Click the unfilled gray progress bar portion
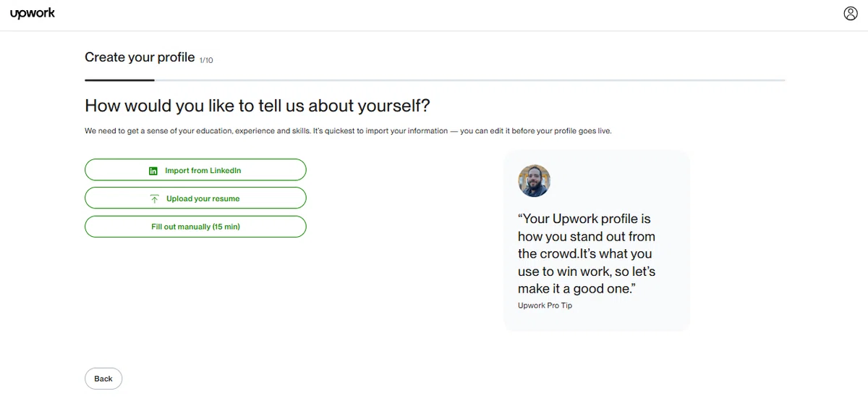The image size is (868, 399). coord(470,80)
